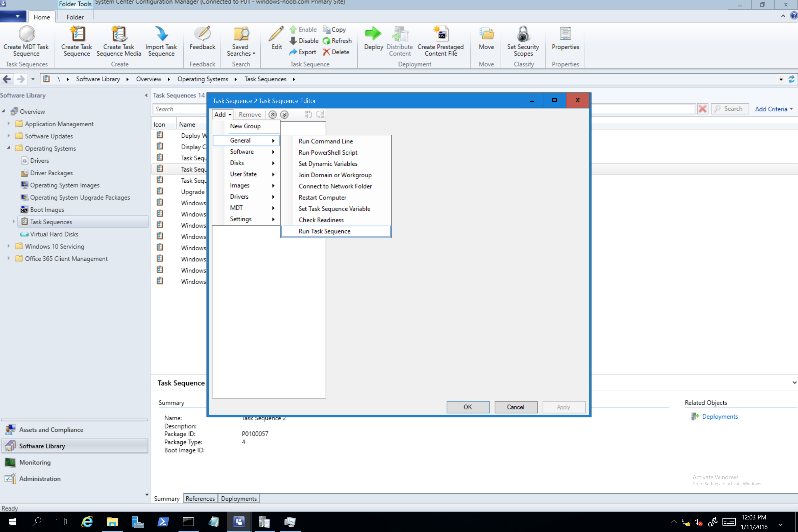798x532 pixels.
Task: Refresh using address bar refresh icon
Action: (x=792, y=79)
